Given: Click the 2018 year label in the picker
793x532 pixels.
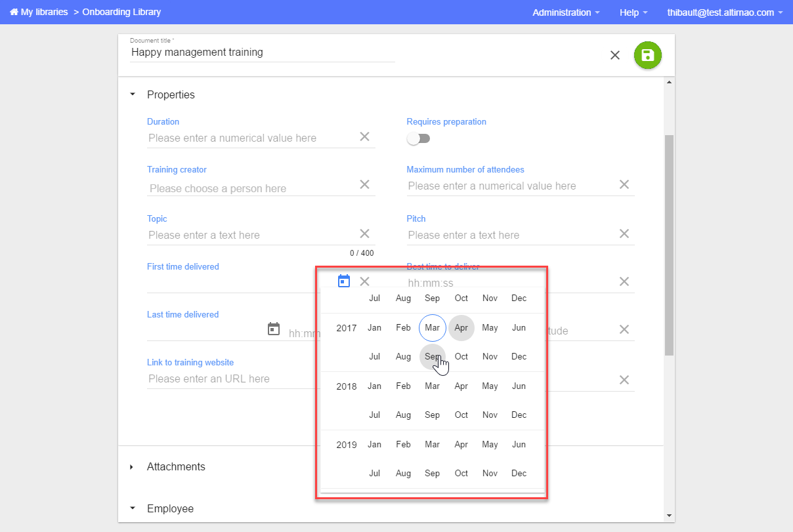Looking at the screenshot, I should [x=347, y=386].
